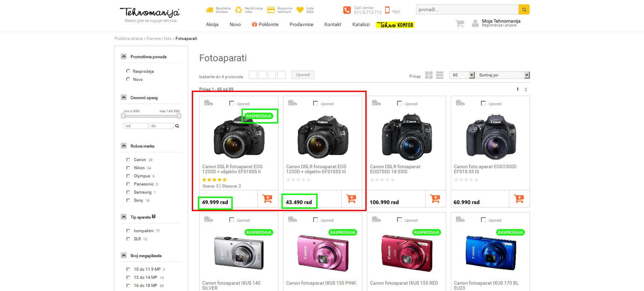Screen dimensions: 644x291
Task: Click the maximum price slider handle
Action: [x=179, y=116]
